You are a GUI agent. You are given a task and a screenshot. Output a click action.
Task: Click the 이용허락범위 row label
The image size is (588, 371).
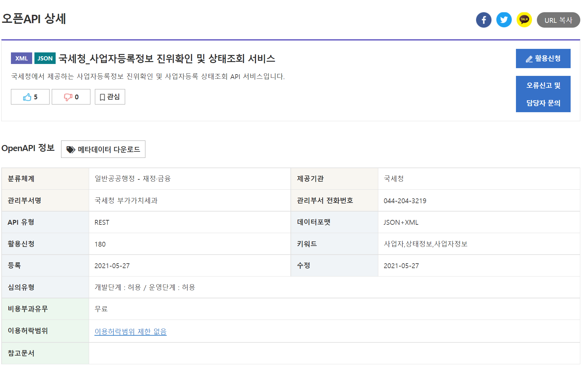28,331
